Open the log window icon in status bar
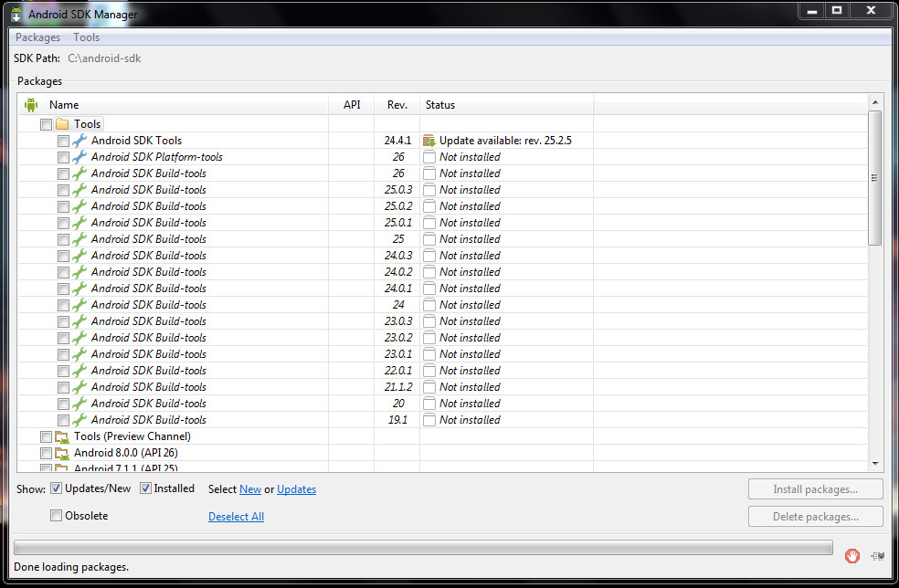Viewport: 899px width, 588px height. point(877,556)
